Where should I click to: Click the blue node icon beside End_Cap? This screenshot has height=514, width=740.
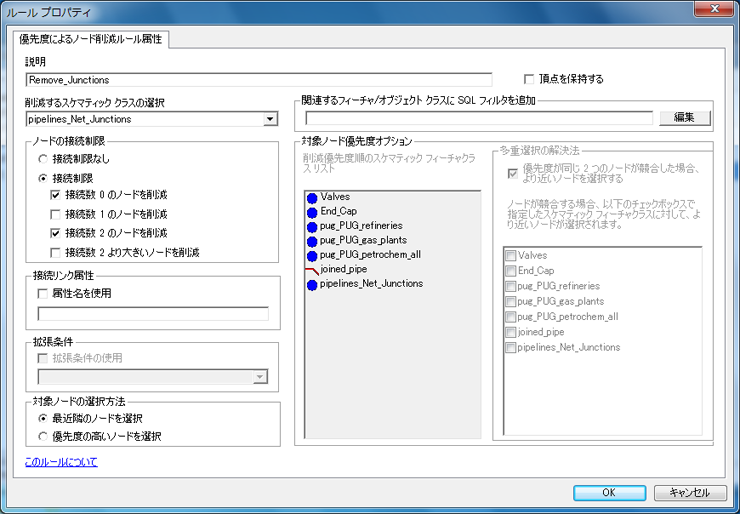pos(311,213)
